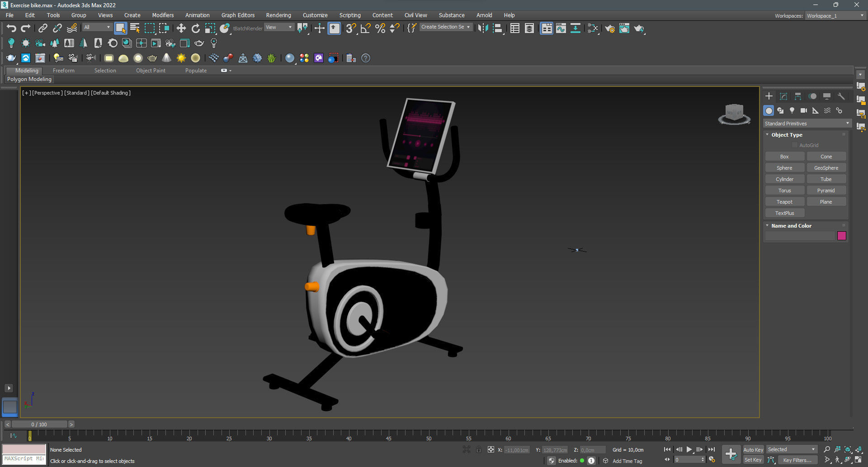Image resolution: width=868 pixels, height=467 pixels.
Task: Click the Render Production teapot icon
Action: click(x=639, y=28)
